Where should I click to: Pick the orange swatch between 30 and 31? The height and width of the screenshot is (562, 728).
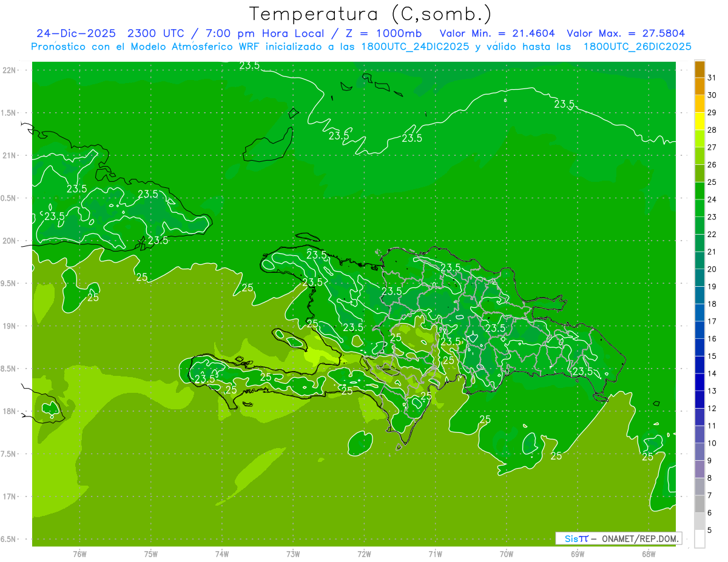(699, 86)
